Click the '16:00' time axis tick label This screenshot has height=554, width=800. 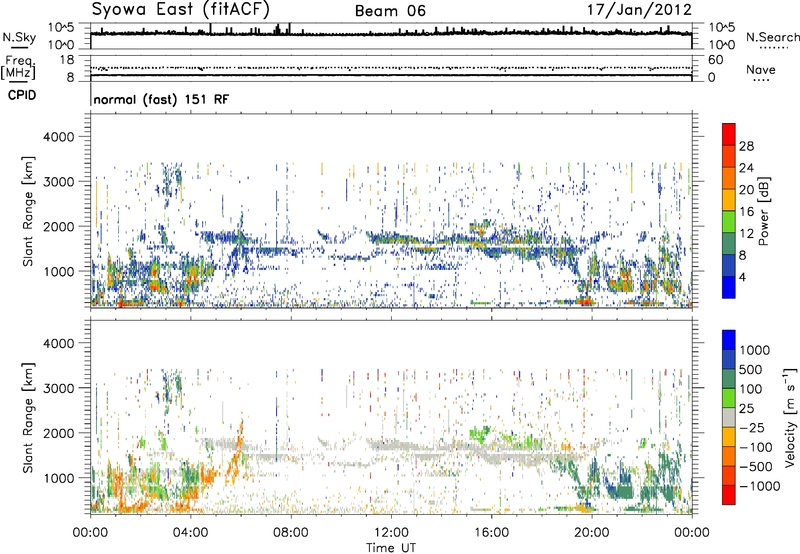click(x=491, y=533)
